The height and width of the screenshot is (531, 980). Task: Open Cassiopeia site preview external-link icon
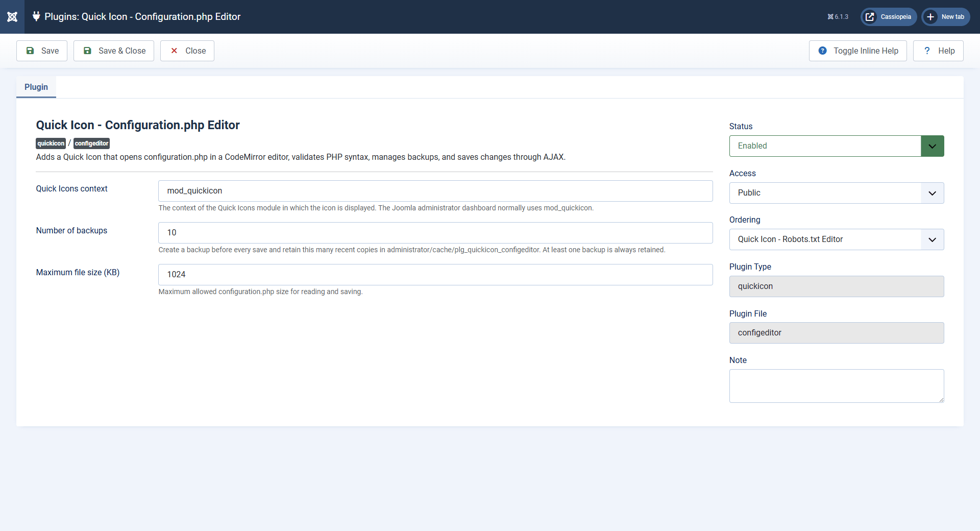[x=870, y=17]
